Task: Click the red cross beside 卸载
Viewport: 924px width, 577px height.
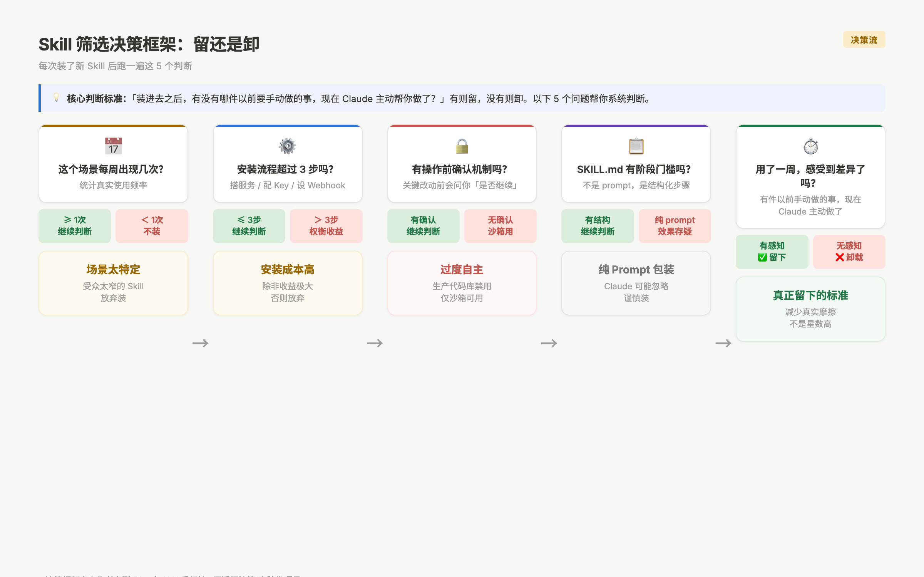Action: click(840, 257)
